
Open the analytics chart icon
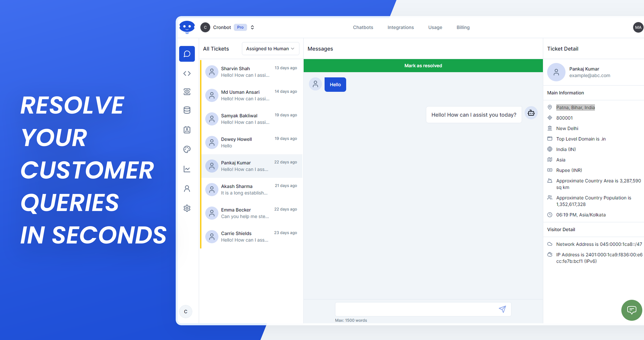(187, 169)
